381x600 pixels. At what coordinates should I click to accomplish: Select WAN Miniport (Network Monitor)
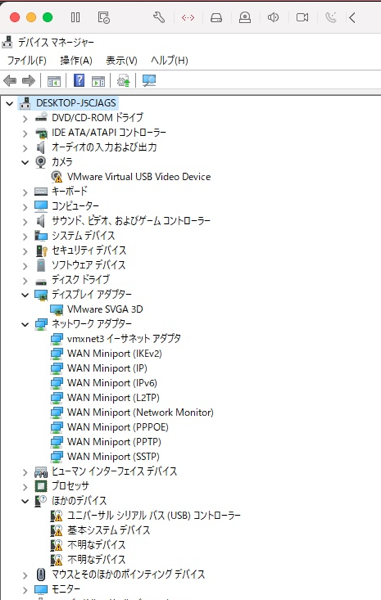point(140,412)
